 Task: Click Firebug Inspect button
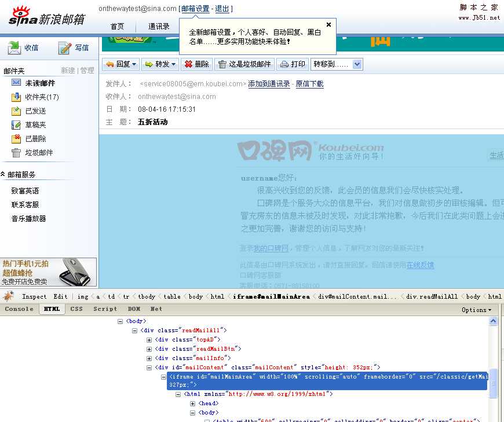[x=34, y=296]
